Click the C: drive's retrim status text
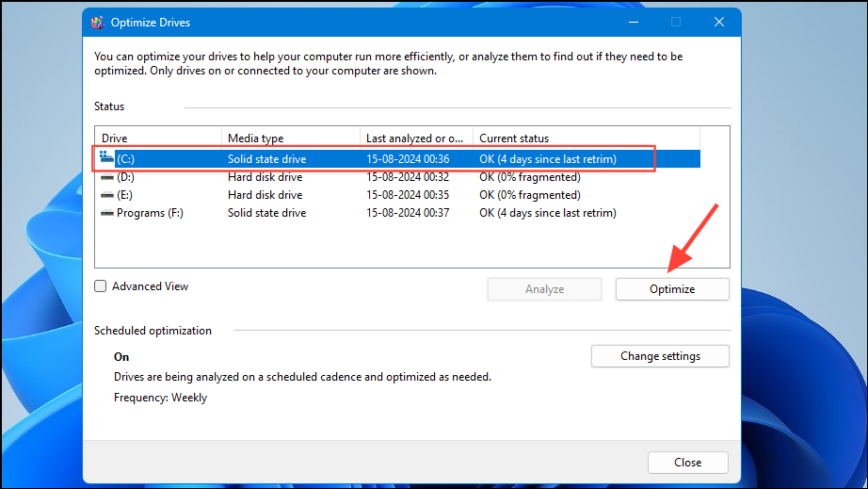This screenshot has height=489, width=868. [548, 159]
